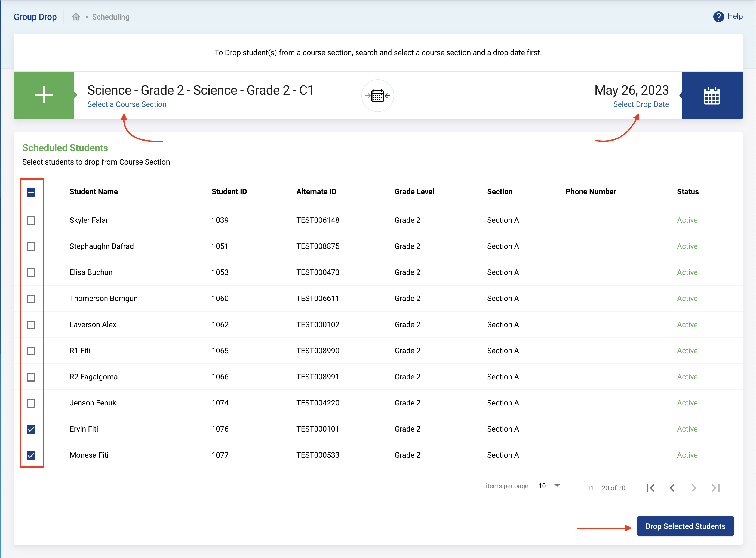
Task: Uncheck the Ervin Fiti checkbox
Action: tap(31, 429)
